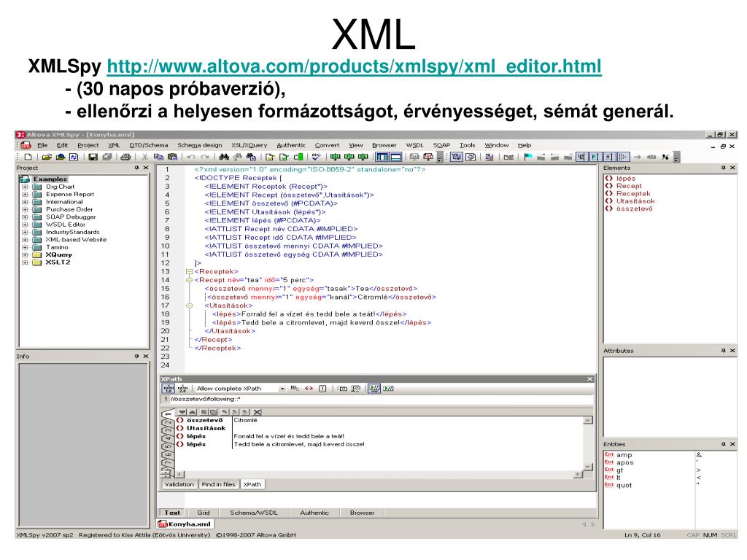Expand the Expense Report folder
The image size is (747, 560).
[x=24, y=194]
